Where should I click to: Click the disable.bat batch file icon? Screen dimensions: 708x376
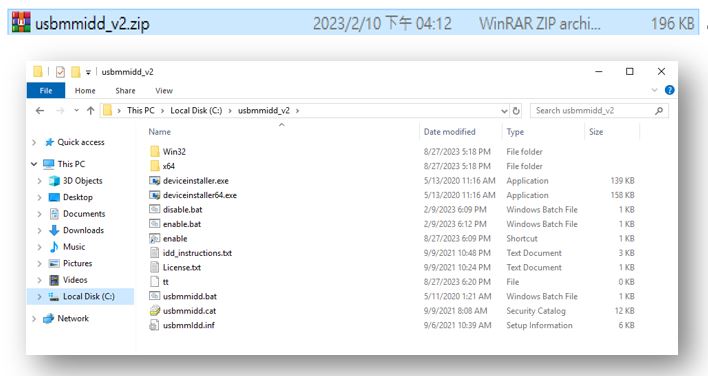[x=155, y=209]
